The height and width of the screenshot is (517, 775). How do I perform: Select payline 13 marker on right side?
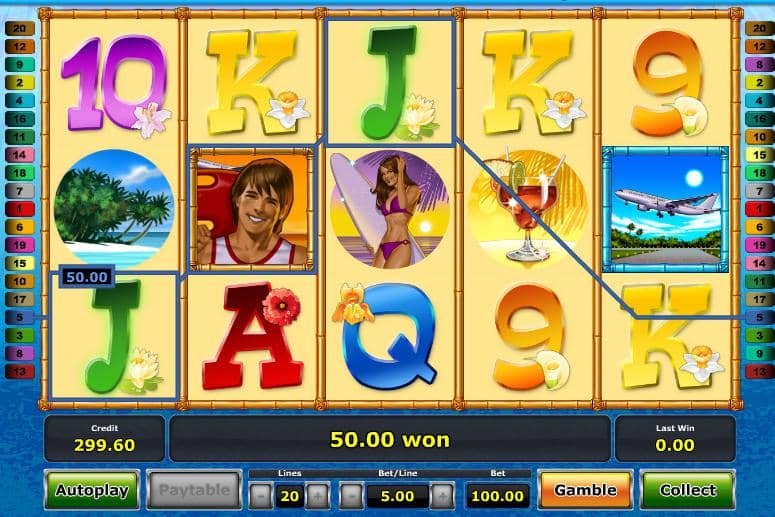click(760, 371)
